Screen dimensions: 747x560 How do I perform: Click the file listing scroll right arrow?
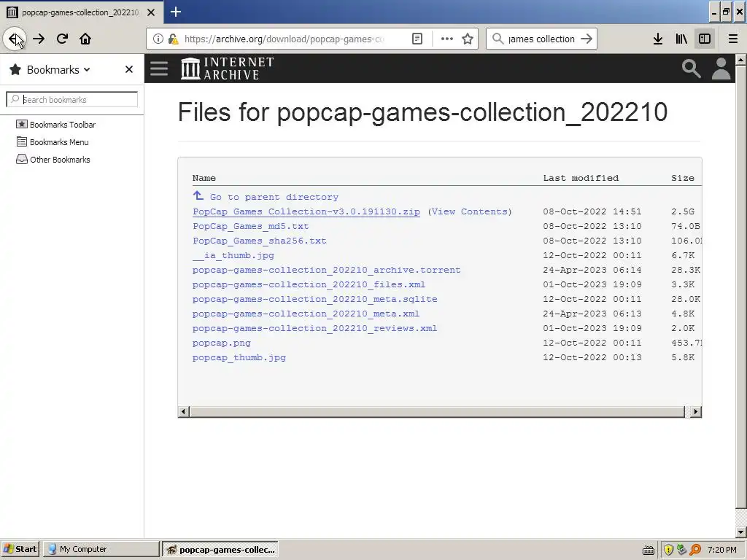(x=695, y=411)
